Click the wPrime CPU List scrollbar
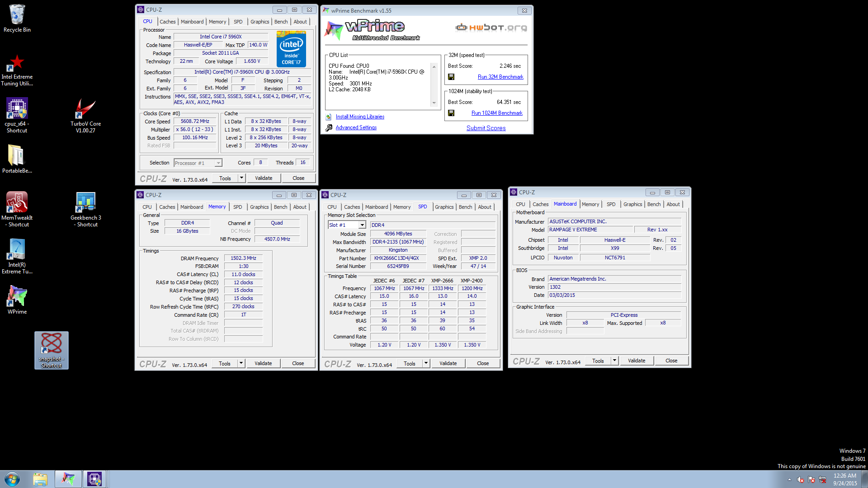The width and height of the screenshot is (868, 488). (x=434, y=84)
